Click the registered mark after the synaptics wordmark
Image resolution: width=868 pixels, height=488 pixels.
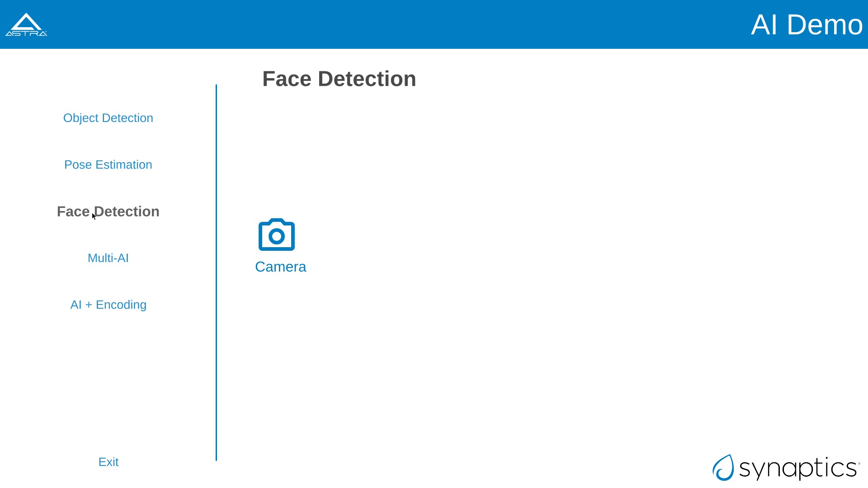click(x=859, y=463)
